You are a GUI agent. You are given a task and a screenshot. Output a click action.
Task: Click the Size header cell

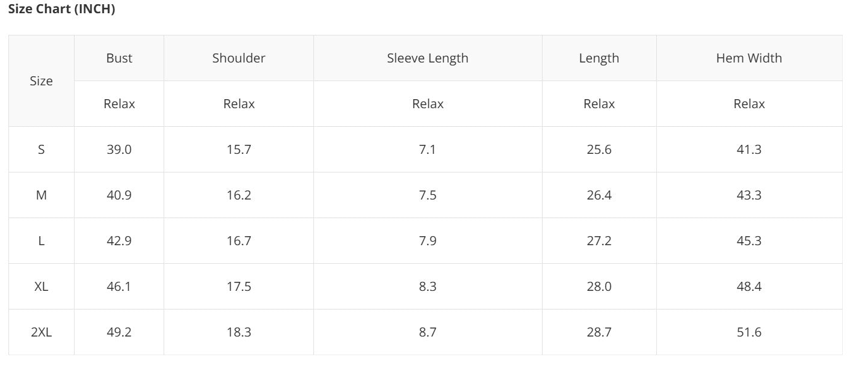[x=42, y=81]
